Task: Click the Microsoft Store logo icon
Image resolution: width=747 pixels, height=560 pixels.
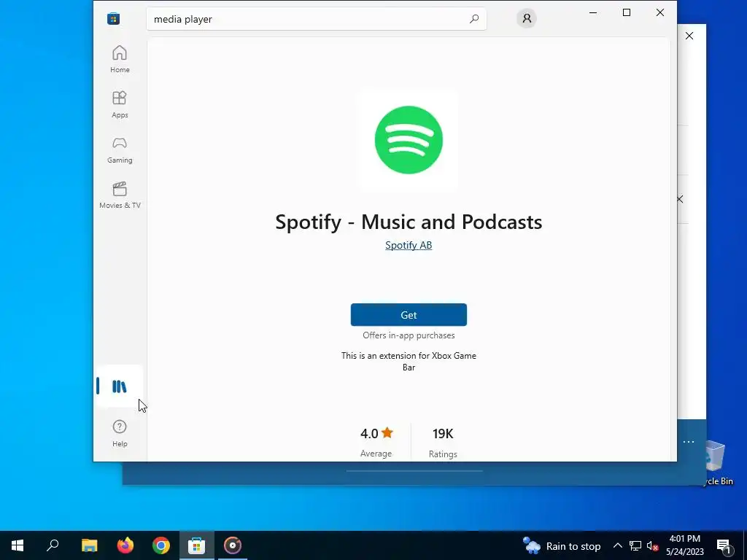Action: click(x=113, y=18)
